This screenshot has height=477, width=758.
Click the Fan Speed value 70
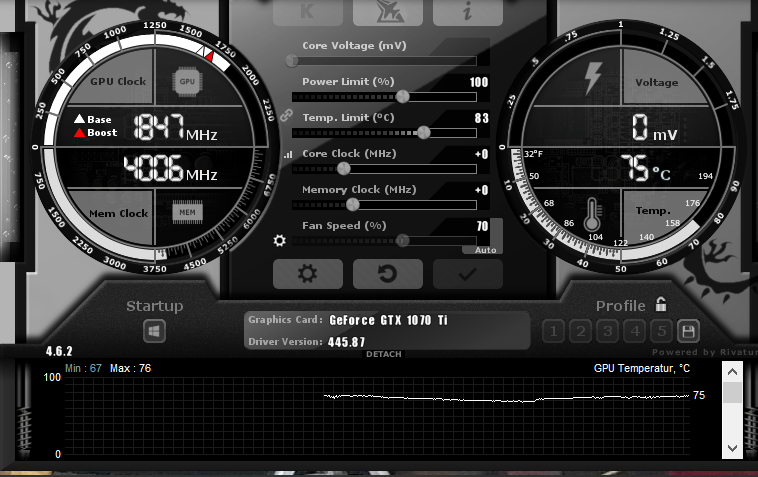(482, 226)
